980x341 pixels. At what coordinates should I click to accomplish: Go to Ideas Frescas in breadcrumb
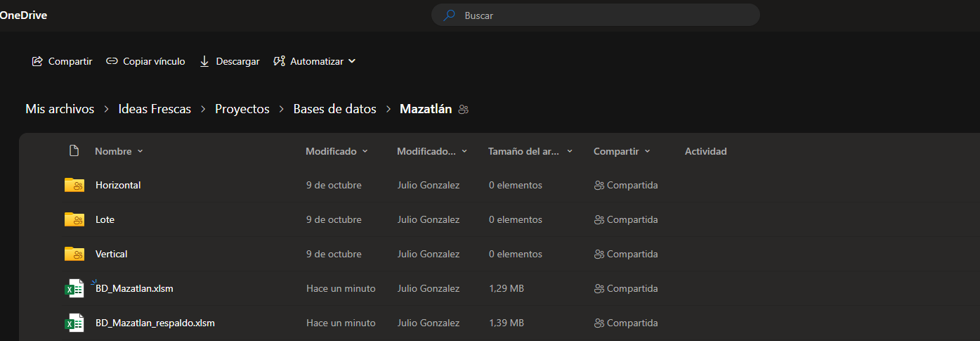point(155,109)
